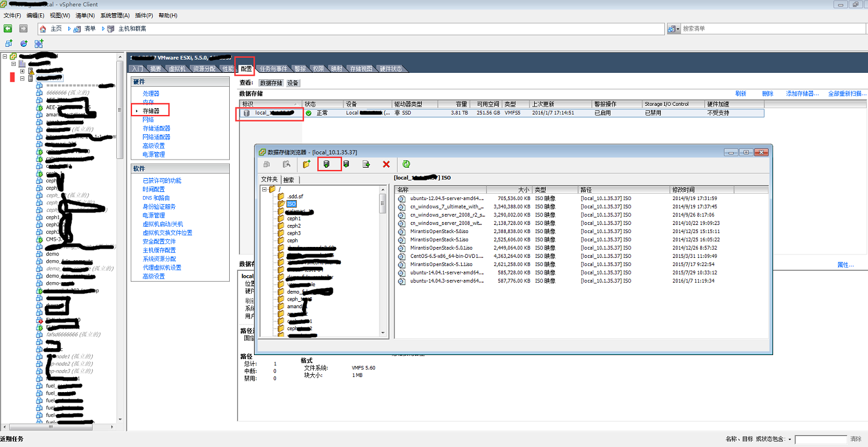
Task: Click the first icon in the main toolbar
Action: click(9, 43)
